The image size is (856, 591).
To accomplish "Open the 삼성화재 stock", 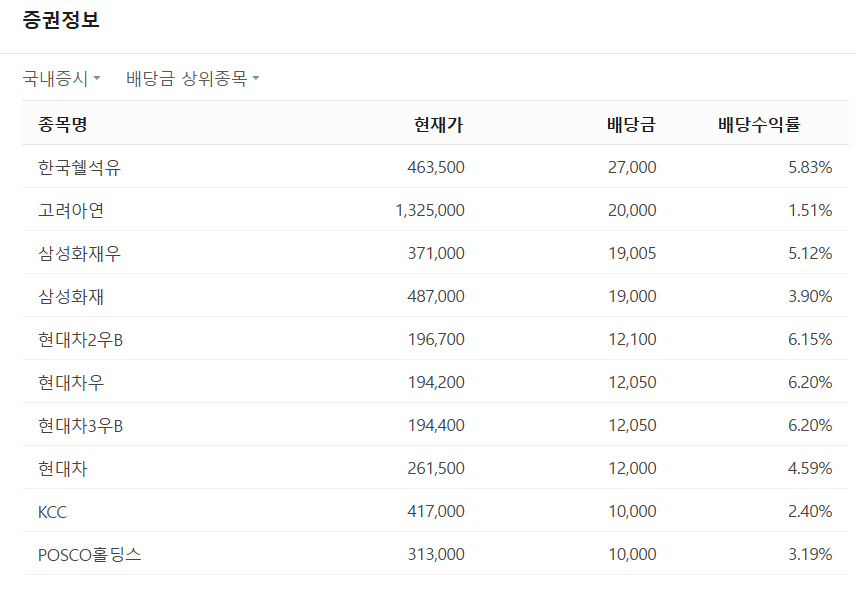I will (71, 296).
